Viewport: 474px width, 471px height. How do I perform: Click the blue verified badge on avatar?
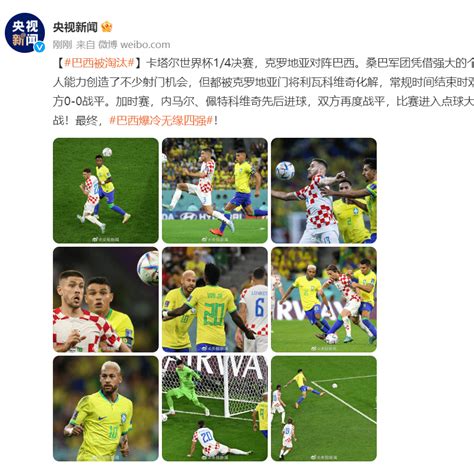point(39,47)
